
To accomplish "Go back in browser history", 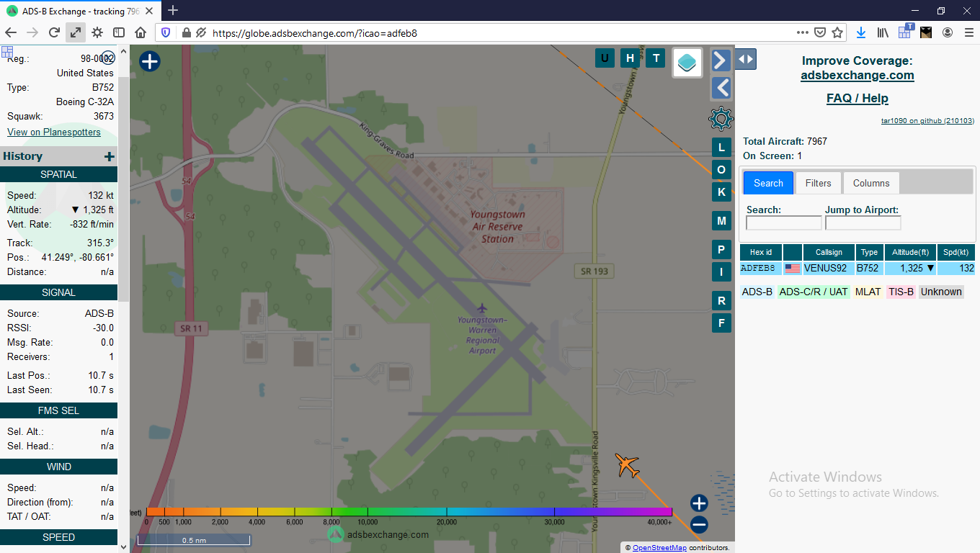I will point(11,32).
